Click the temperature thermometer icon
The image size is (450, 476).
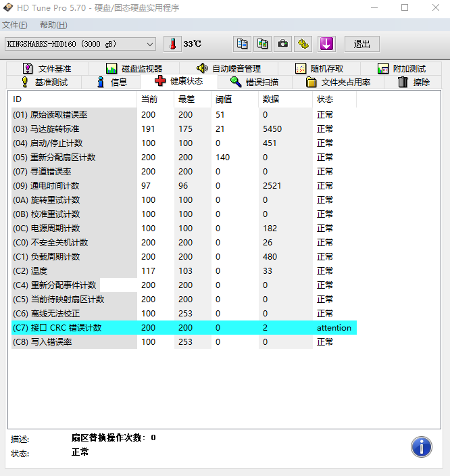(172, 44)
